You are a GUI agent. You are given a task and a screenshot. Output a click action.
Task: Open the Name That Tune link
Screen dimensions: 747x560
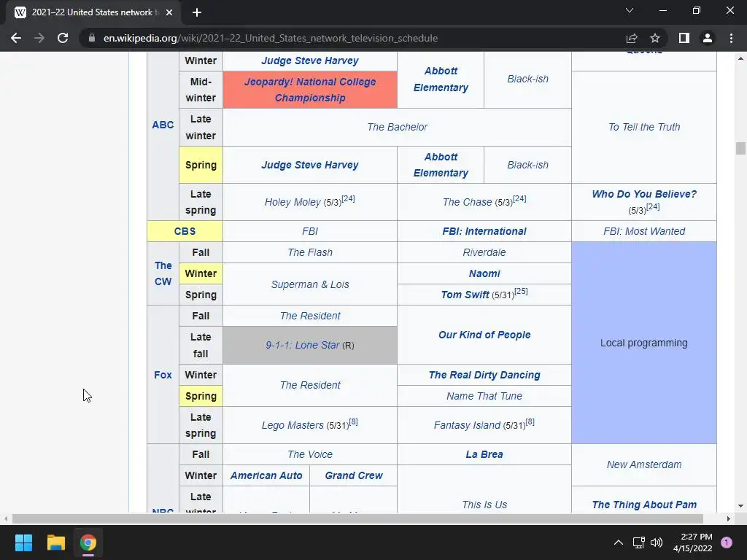tap(484, 396)
